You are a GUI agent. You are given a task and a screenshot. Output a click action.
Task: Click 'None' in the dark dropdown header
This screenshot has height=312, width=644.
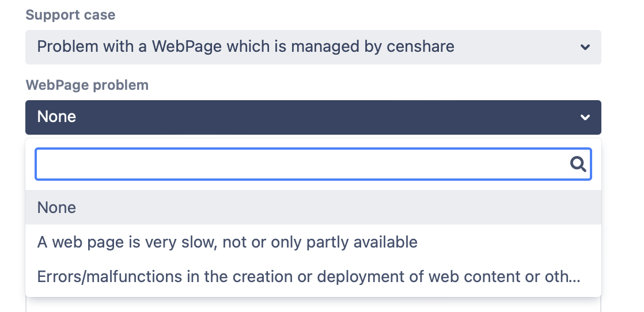[x=56, y=117]
